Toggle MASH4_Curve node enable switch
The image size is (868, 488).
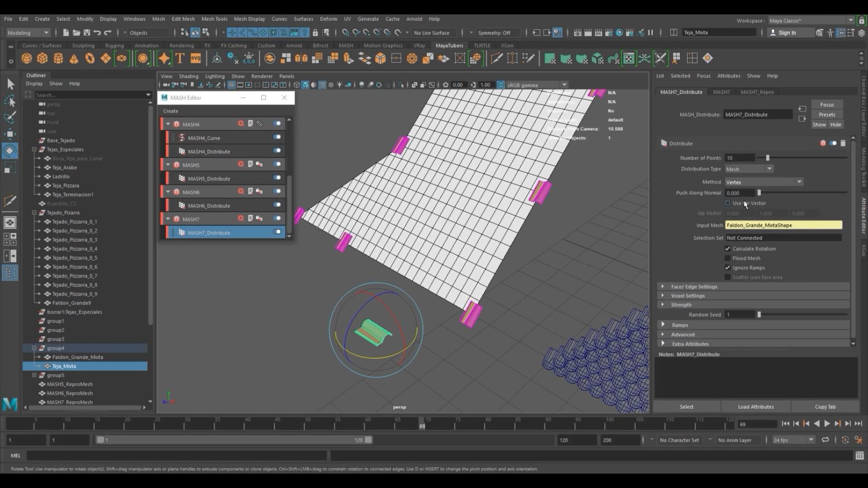pos(277,137)
